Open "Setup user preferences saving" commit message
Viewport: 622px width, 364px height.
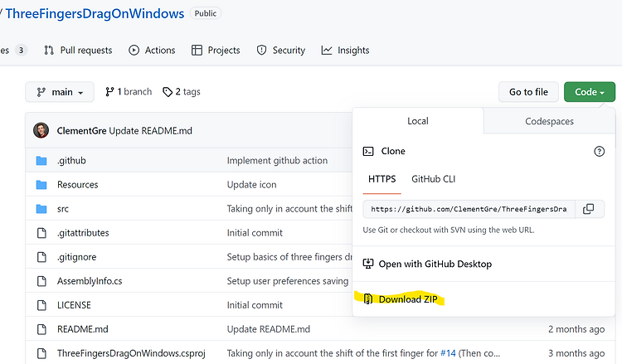288,281
